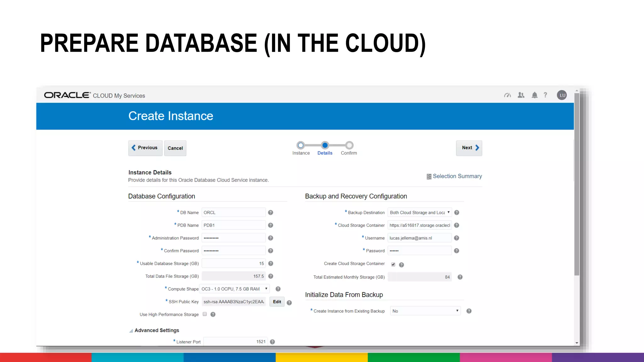Open the LU user avatar menu
644x362 pixels.
pyautogui.click(x=562, y=95)
